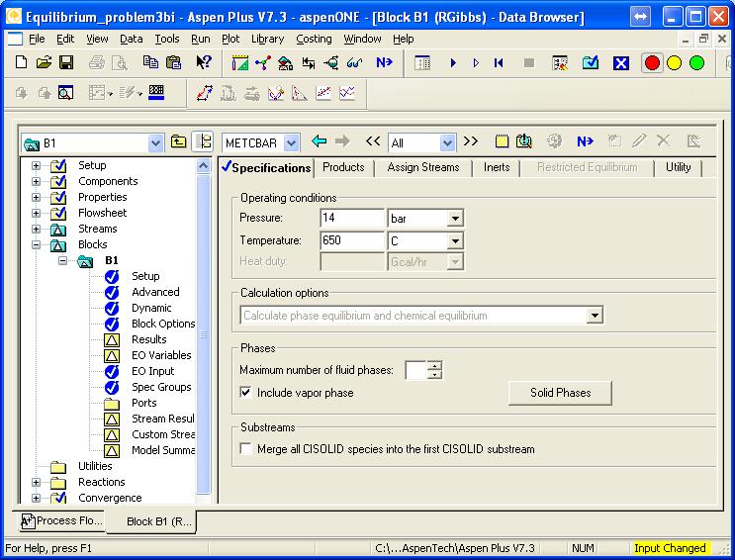735x560 pixels.
Task: Click the glasses Data Browser icon
Action: [x=354, y=62]
